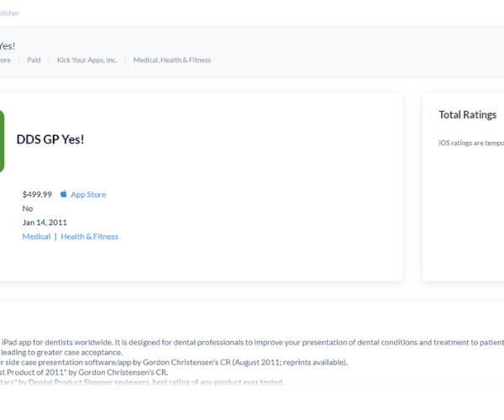Click the No value under price

point(28,208)
